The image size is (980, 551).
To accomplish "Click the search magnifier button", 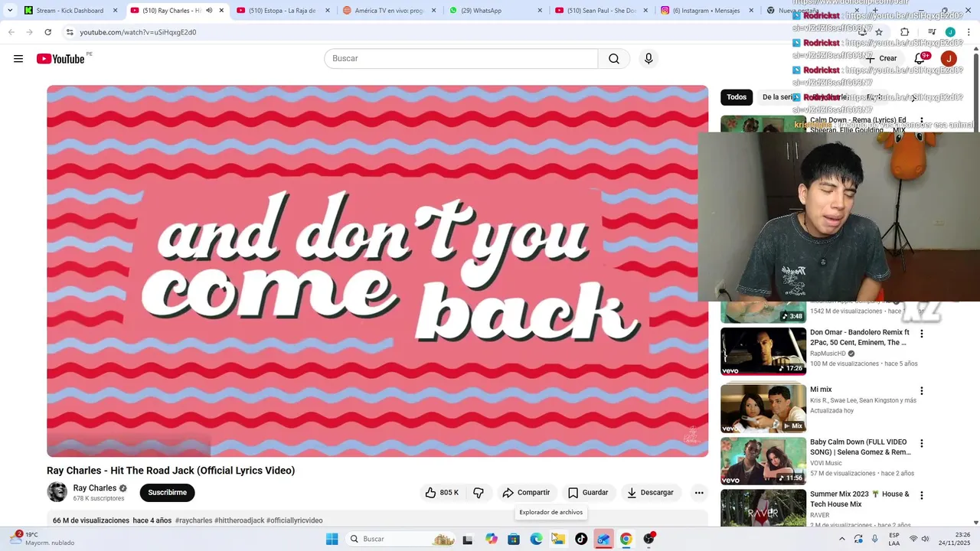I will (x=614, y=59).
